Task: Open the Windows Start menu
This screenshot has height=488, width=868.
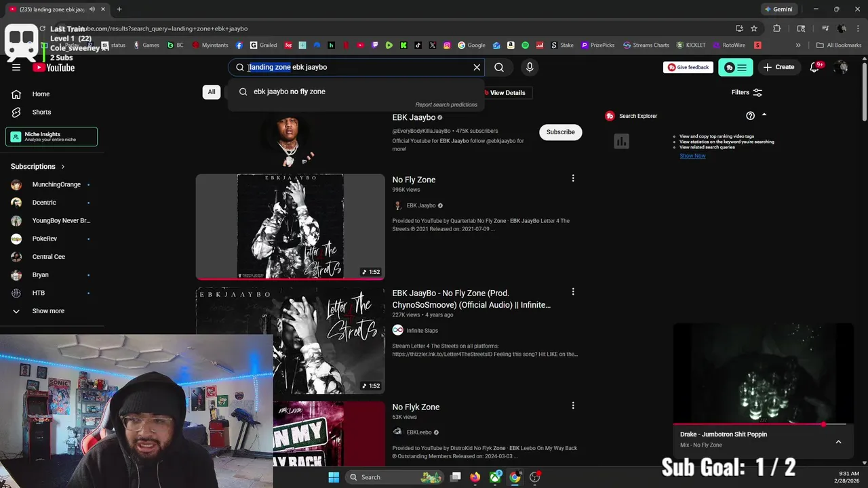Action: [x=334, y=477]
